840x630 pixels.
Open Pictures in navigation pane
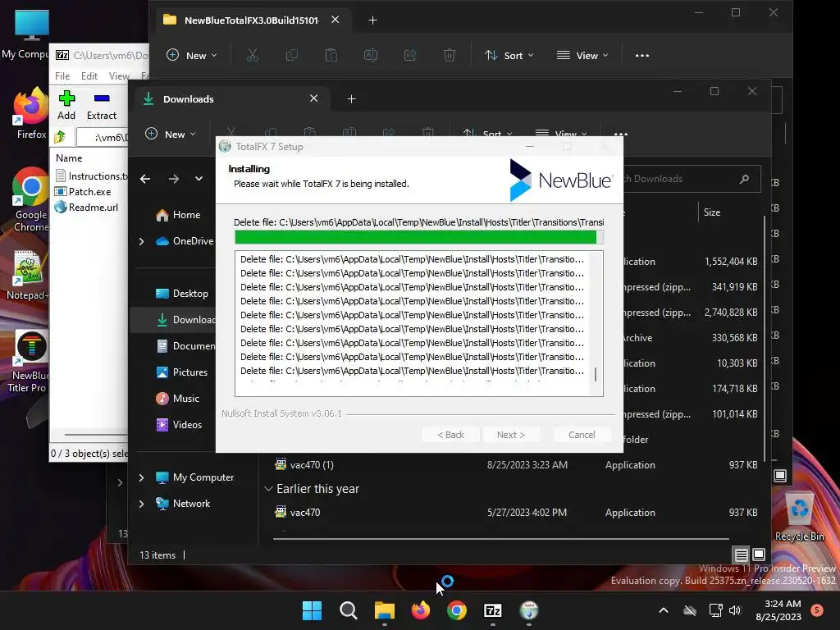pos(182,372)
